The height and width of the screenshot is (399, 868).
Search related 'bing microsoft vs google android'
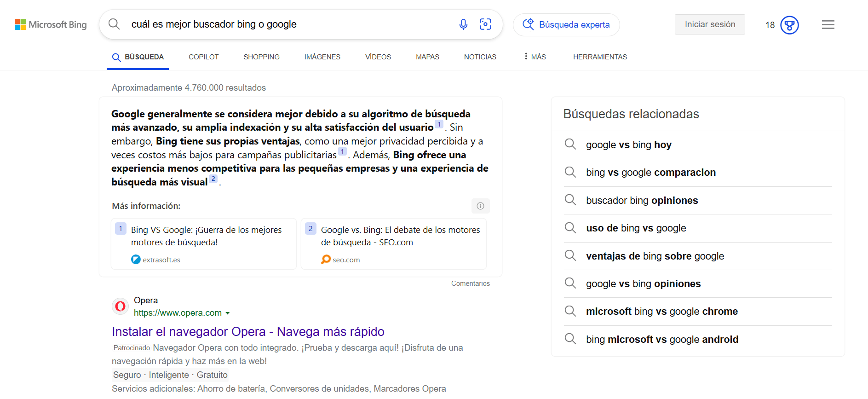point(698,340)
